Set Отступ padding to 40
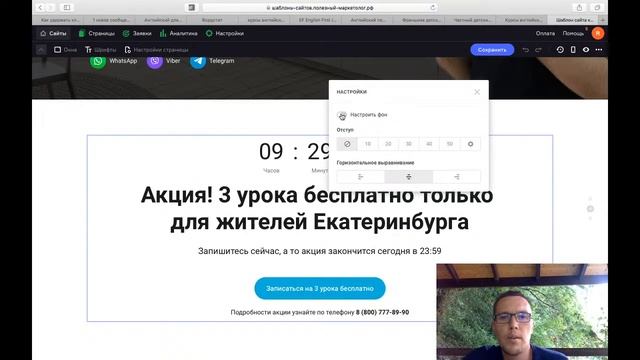The width and height of the screenshot is (640, 360). click(429, 144)
